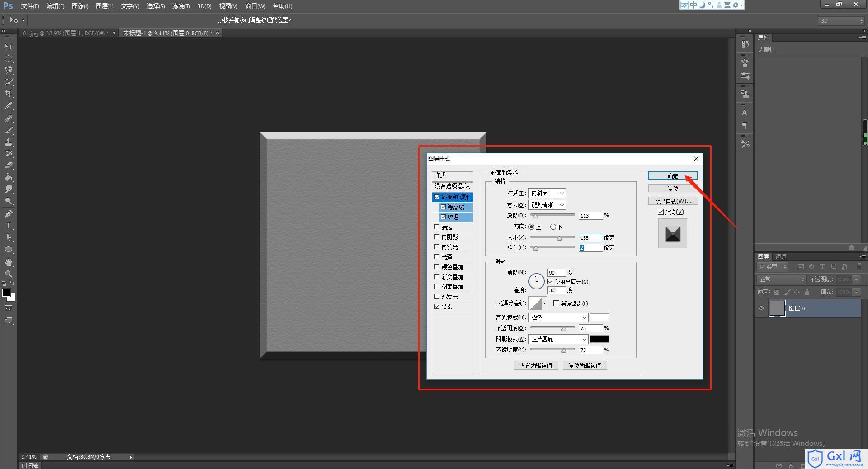
Task: Select the Eraser tool
Action: coord(9,166)
